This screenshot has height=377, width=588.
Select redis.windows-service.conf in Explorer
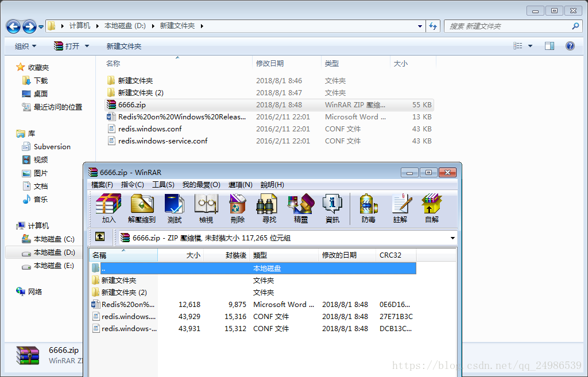click(269, 141)
